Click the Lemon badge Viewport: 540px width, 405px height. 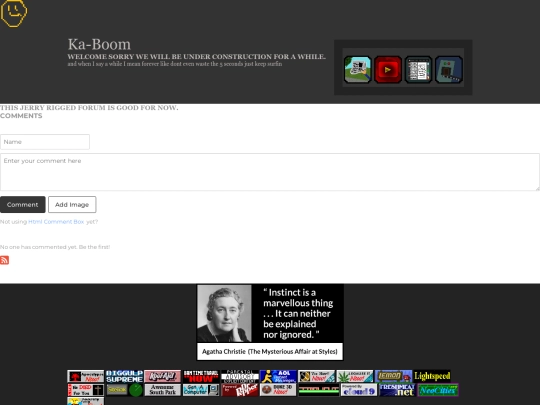(393, 376)
